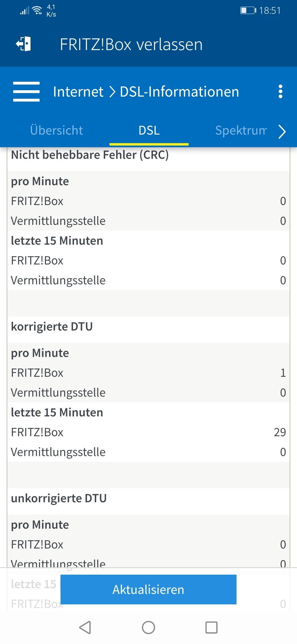Tap the battery indicator icon
The width and height of the screenshot is (297, 644).
click(248, 10)
